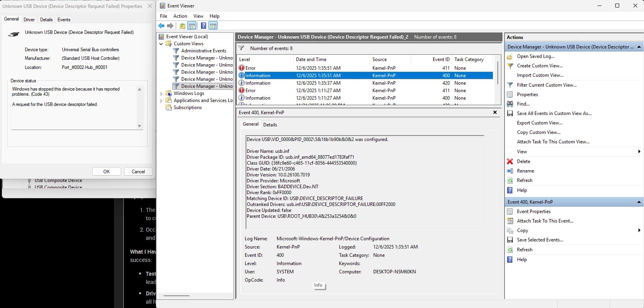Image resolution: width=644 pixels, height=308 pixels.
Task: Sort events by the Level column header
Action: (265, 59)
